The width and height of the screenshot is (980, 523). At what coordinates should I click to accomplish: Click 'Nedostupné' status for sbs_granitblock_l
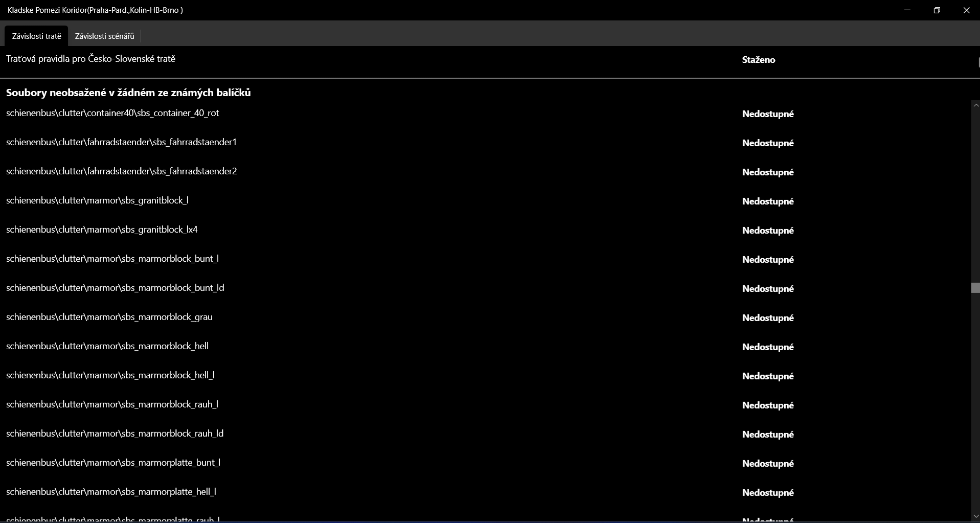[768, 201]
